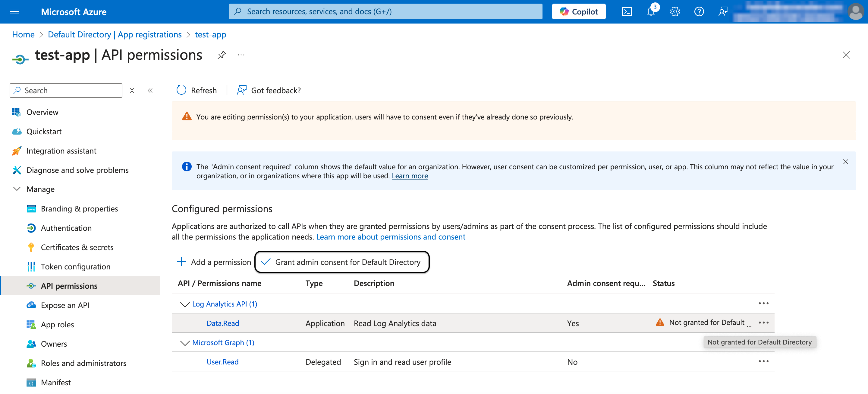Collapse the Microsoft Graph group
Screen dimensions: 868x394
coord(185,343)
